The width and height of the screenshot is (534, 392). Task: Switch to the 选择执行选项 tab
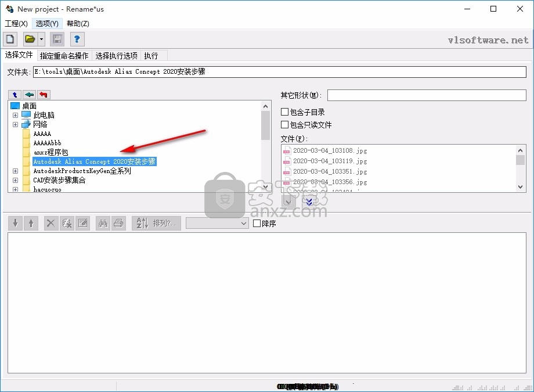tap(117, 56)
